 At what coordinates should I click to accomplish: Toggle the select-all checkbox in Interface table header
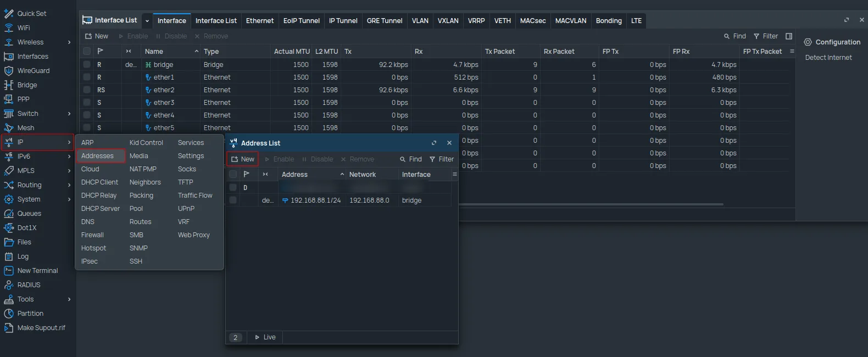pos(87,51)
